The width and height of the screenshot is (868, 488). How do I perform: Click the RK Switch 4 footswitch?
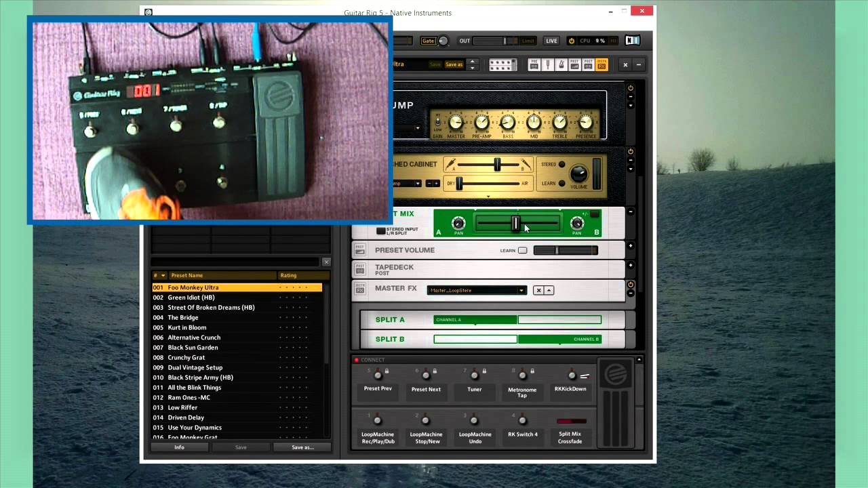[x=522, y=421]
